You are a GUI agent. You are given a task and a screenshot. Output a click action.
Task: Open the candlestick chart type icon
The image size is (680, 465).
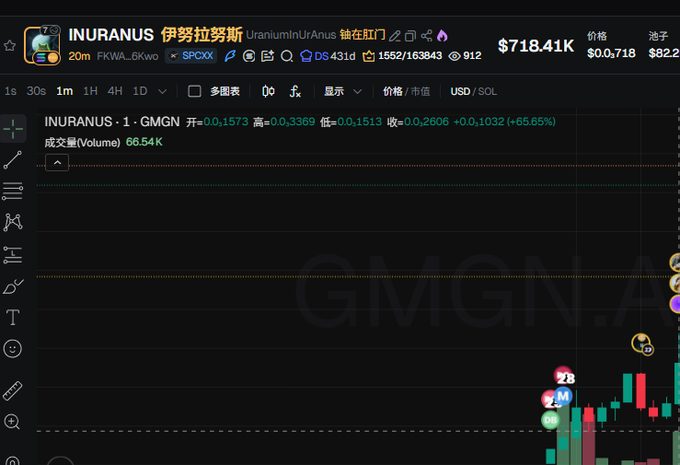coord(268,91)
